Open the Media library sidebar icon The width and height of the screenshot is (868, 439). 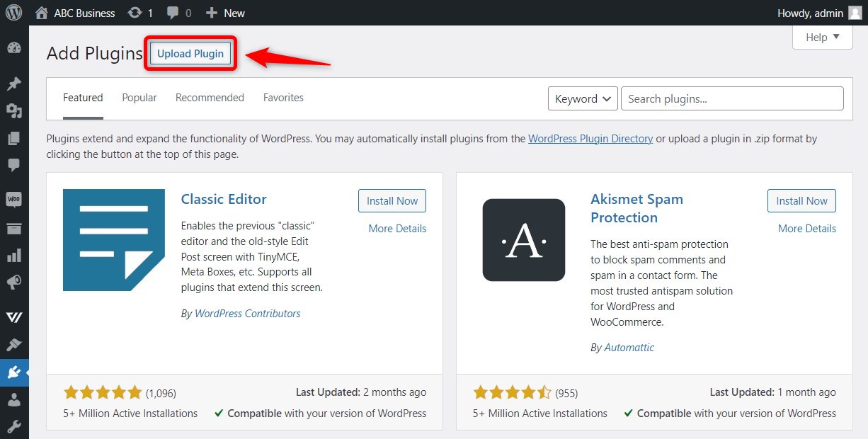[x=14, y=111]
